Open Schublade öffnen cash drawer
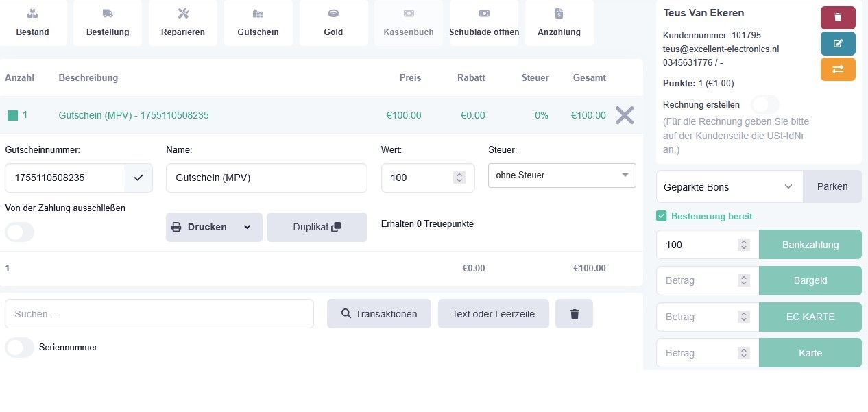Image resolution: width=868 pixels, height=412 pixels. click(x=484, y=23)
